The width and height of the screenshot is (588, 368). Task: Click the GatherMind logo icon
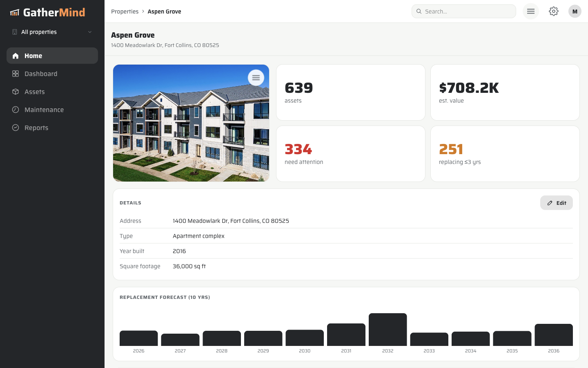(x=15, y=12)
